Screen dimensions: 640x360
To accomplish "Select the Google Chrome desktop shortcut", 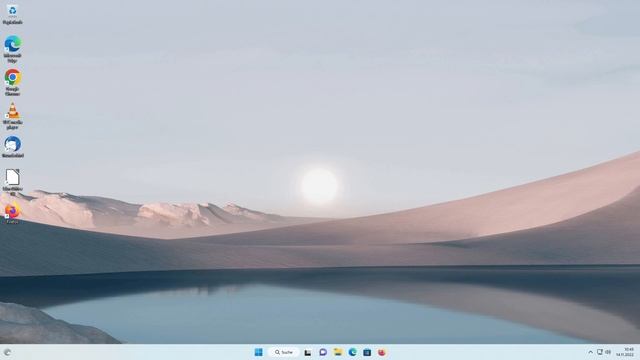I will 13,82.
